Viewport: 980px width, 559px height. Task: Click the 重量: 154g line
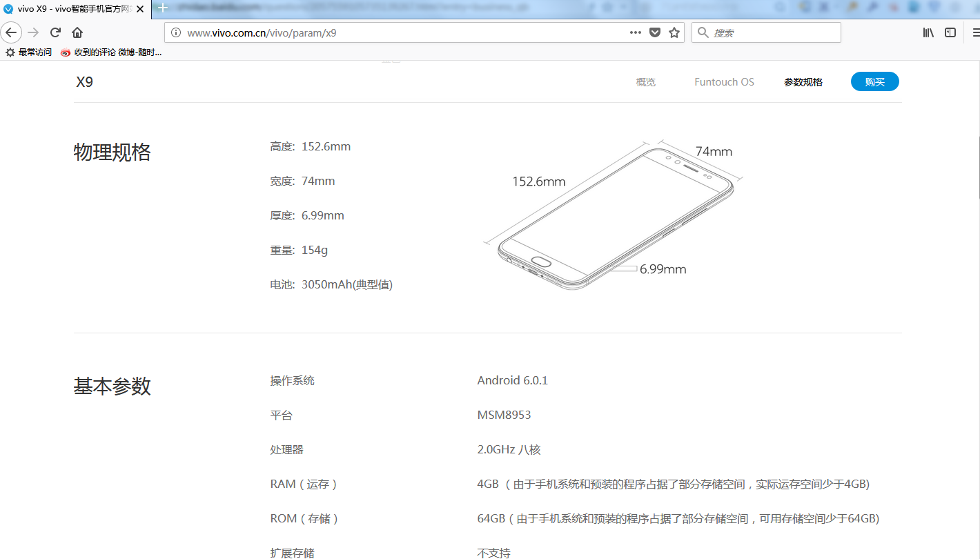tap(299, 250)
